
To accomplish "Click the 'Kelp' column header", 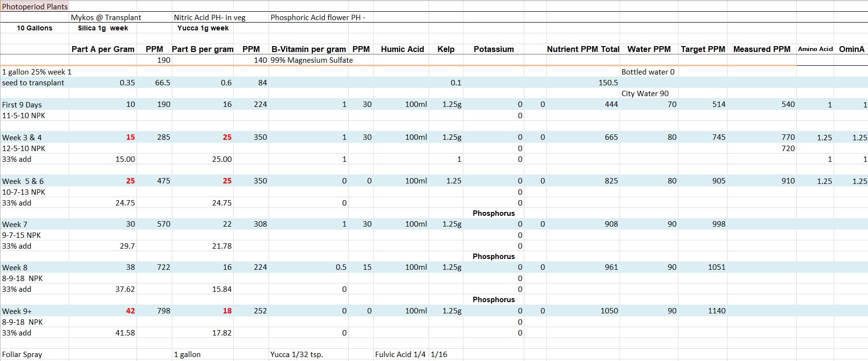I will click(446, 49).
